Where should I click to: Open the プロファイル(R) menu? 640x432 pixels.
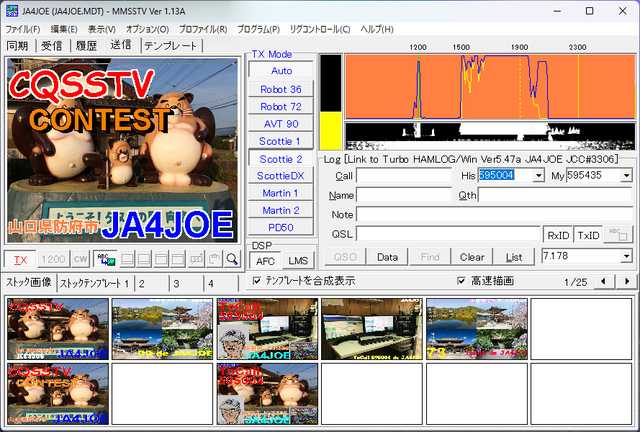click(203, 29)
